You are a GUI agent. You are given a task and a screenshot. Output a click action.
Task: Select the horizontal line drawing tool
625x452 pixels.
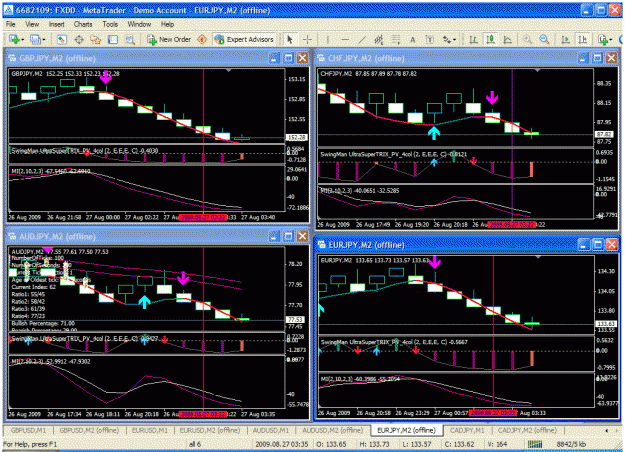tap(345, 39)
